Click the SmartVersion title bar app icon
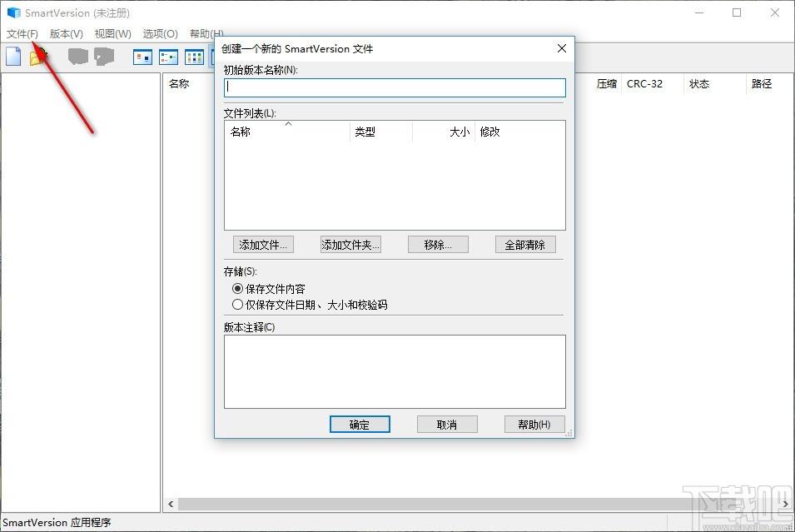This screenshot has width=795, height=532. point(13,12)
